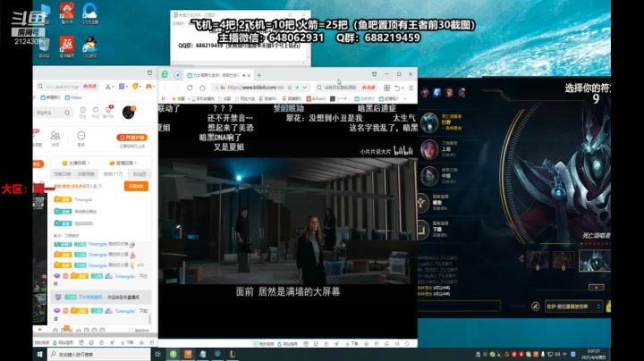Switch to 贵宾(117) tab
Viewport: 644px width, 361px height.
click(113, 174)
